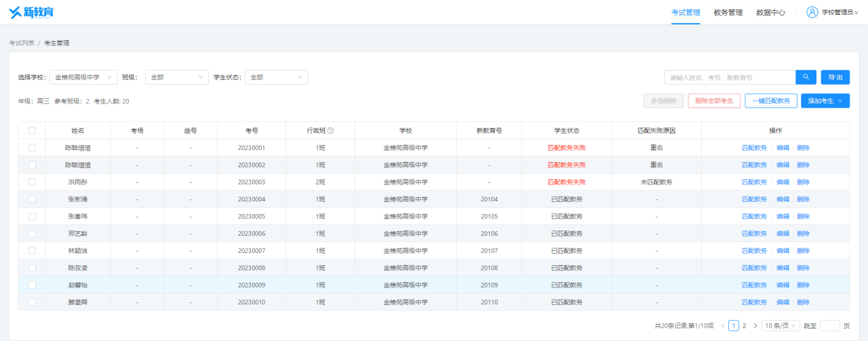Check the row with 考号 20230001
Screen dimensions: 868x341
coord(32,147)
